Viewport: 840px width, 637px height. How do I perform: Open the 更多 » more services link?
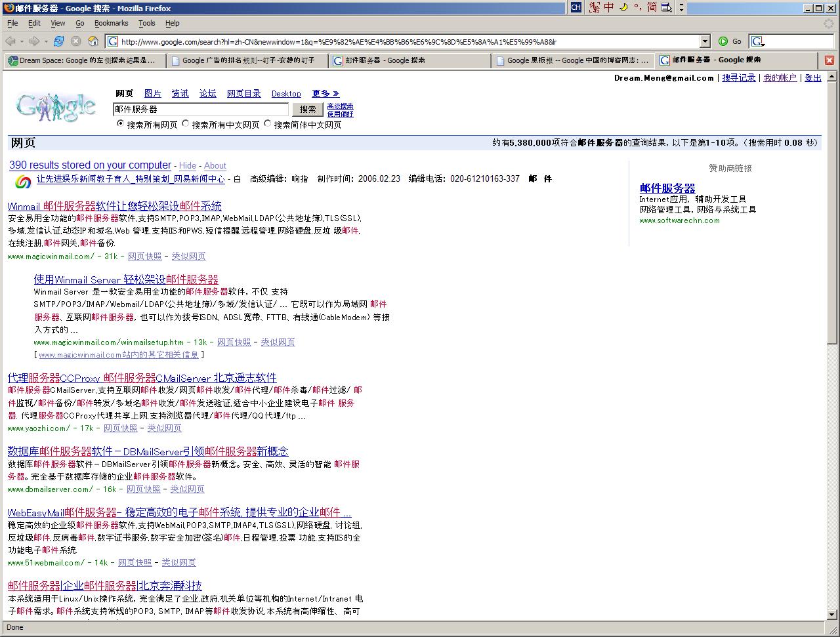click(x=325, y=94)
